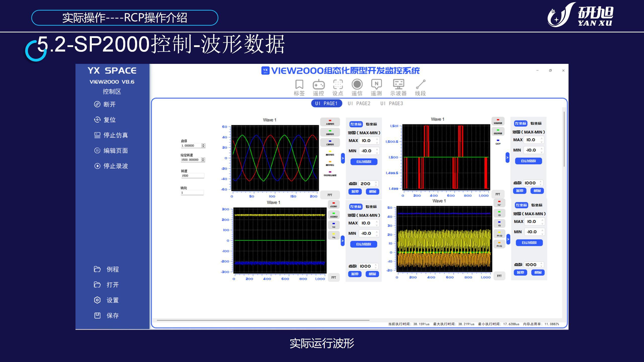Toggle purple channel on top-left scope
This screenshot has height=362, width=644.
[330, 174]
